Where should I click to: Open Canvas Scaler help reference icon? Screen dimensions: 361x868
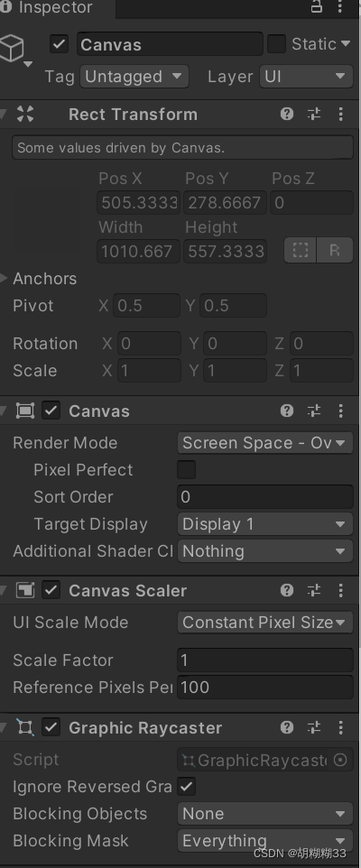click(287, 590)
